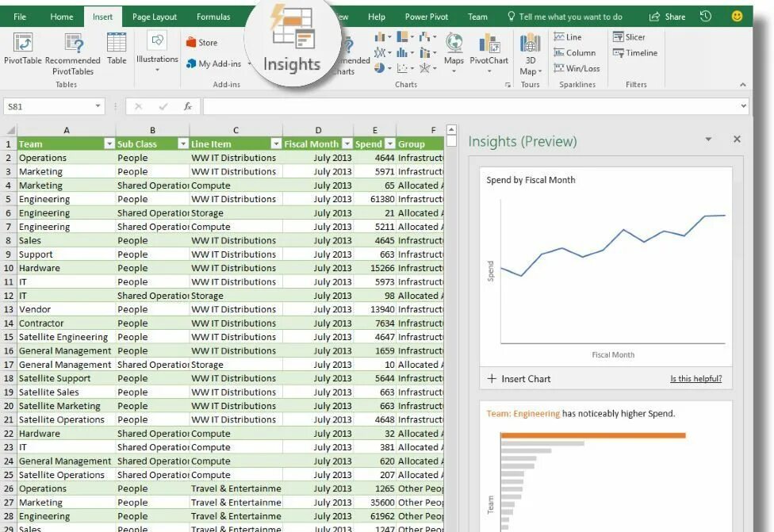Select row 13 header
The height and width of the screenshot is (532, 774).
coord(9,309)
